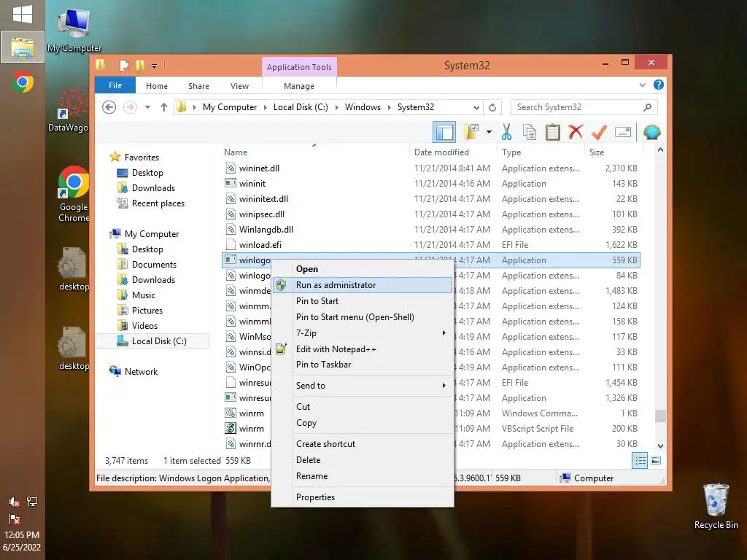This screenshot has width=747, height=560.
Task: Open Properties from the context menu
Action: tap(363, 497)
